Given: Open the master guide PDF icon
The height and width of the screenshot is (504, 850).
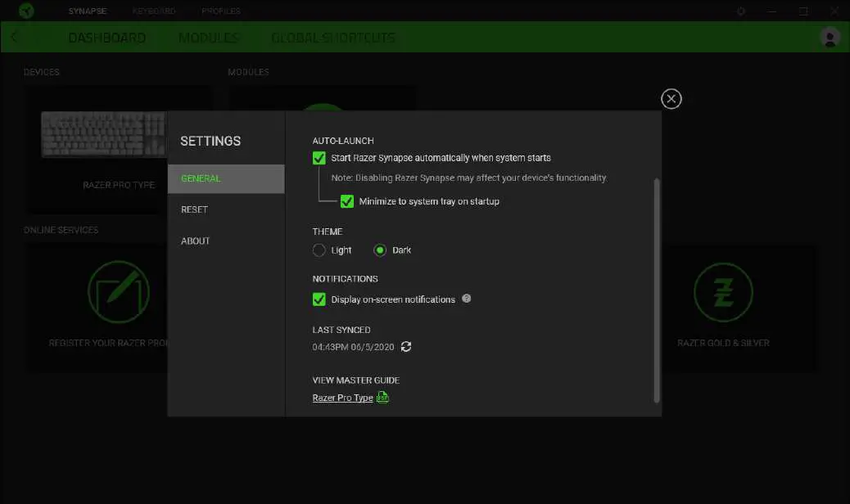Looking at the screenshot, I should (382, 398).
